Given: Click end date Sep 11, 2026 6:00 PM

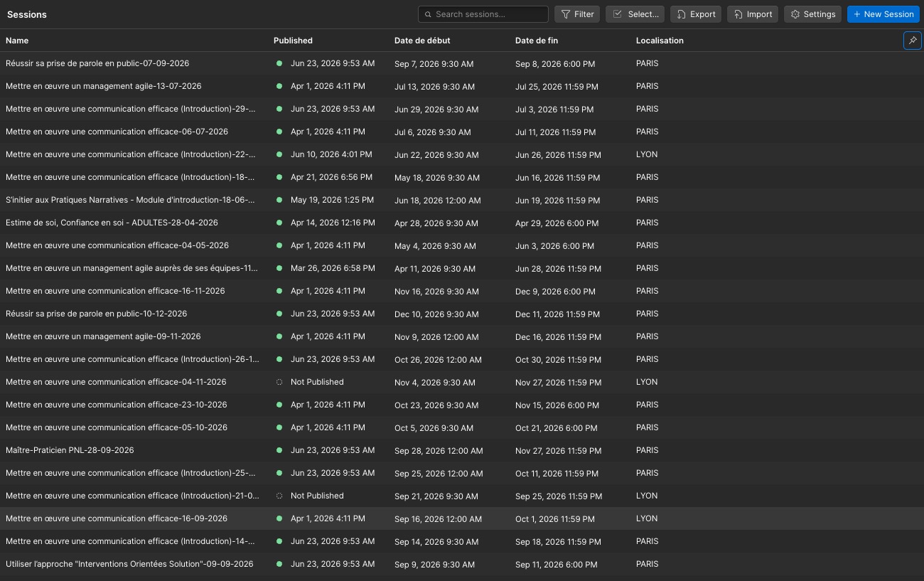Looking at the screenshot, I should 556,565.
